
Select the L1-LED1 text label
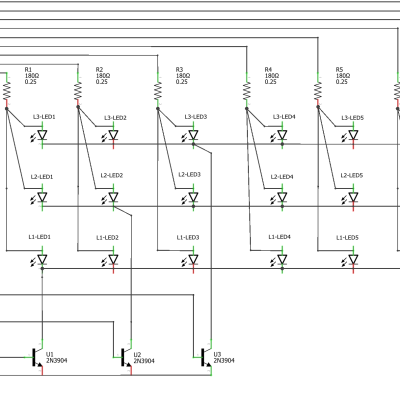[40, 237]
